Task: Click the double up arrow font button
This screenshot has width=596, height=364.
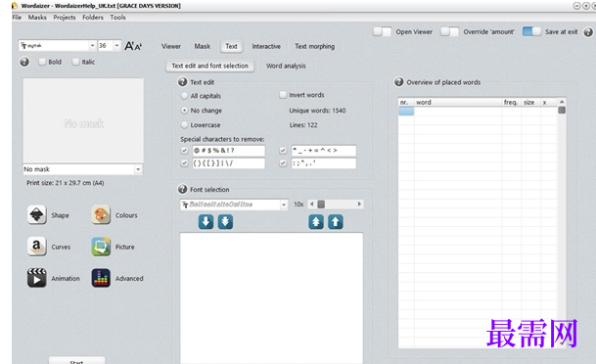Action: point(316,221)
